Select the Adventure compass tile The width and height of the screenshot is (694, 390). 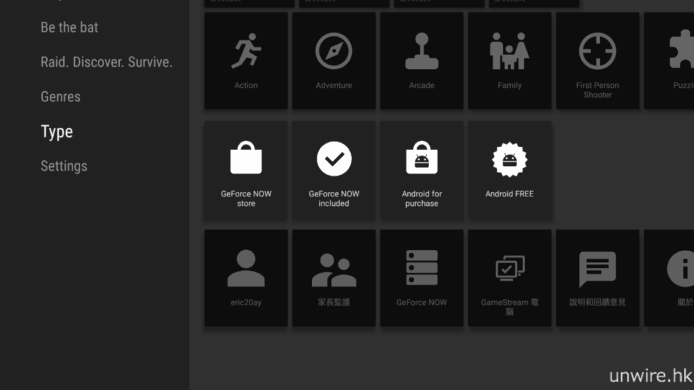pyautogui.click(x=334, y=61)
